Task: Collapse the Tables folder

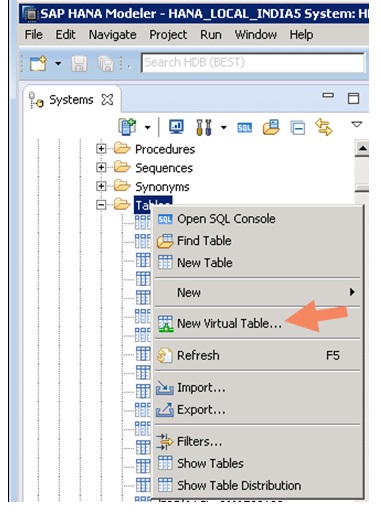Action: [101, 205]
